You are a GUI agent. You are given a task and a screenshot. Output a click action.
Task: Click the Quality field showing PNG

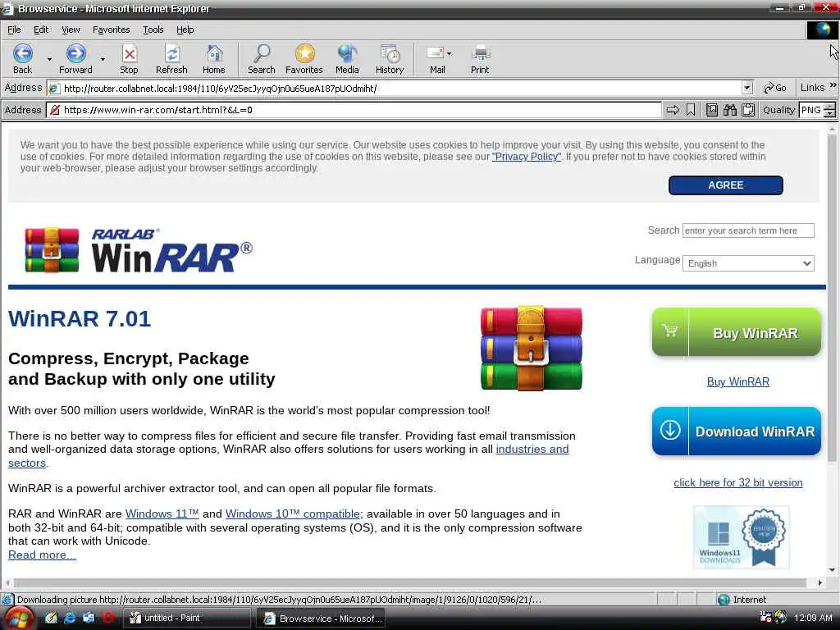coord(811,110)
